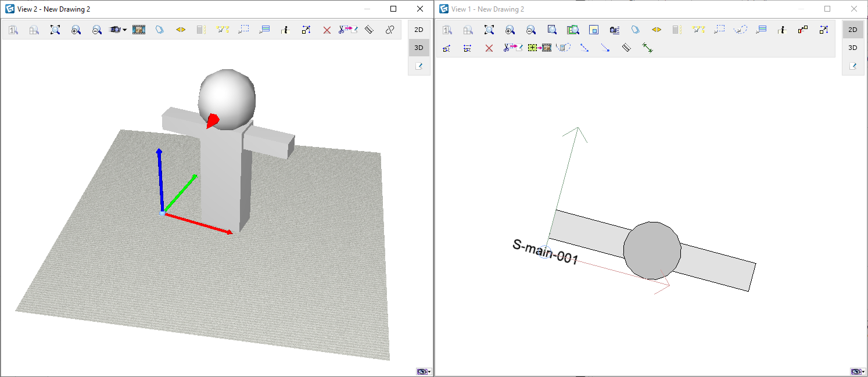Click the blue vertical axis arrow in View 2

pyautogui.click(x=160, y=180)
